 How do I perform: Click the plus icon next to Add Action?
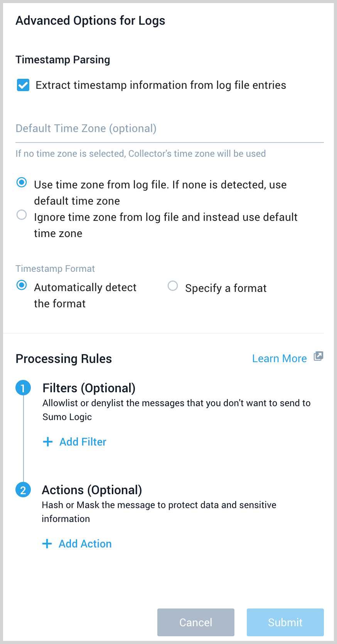[x=47, y=543]
